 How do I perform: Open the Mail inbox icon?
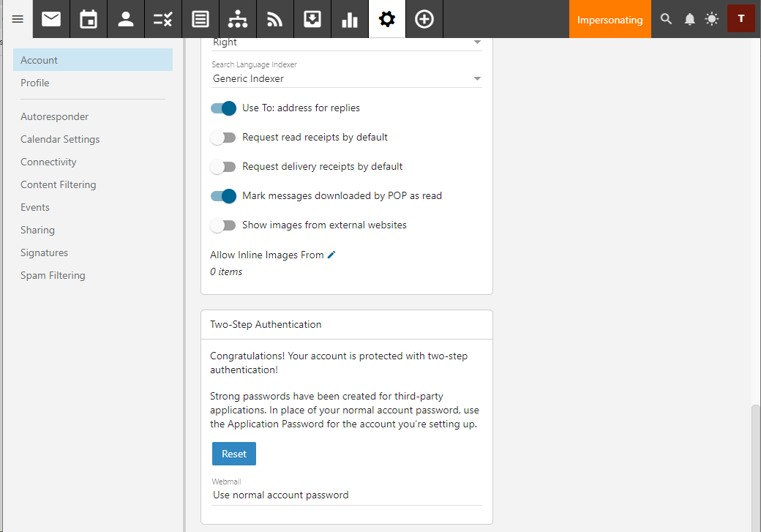(x=51, y=19)
